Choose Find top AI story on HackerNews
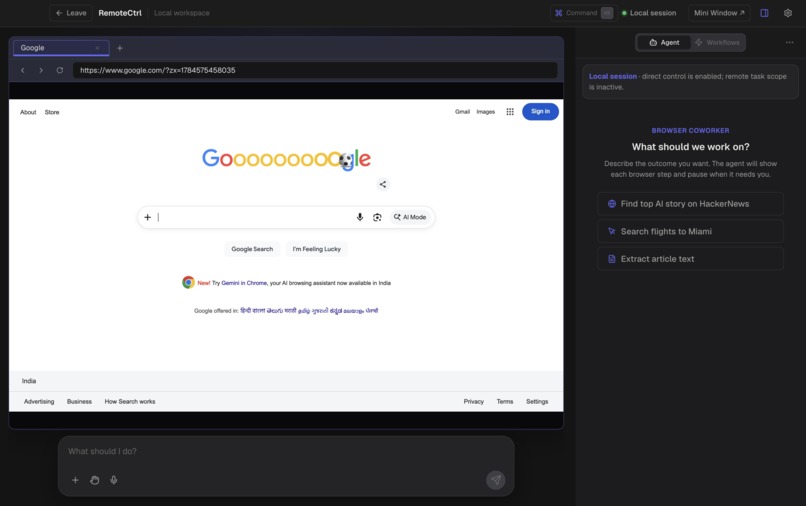 point(690,204)
